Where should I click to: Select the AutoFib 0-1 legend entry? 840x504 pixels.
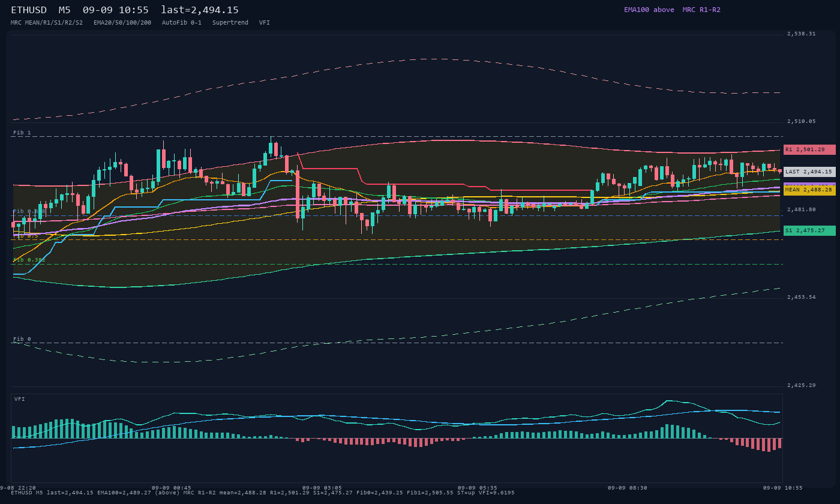point(182,23)
